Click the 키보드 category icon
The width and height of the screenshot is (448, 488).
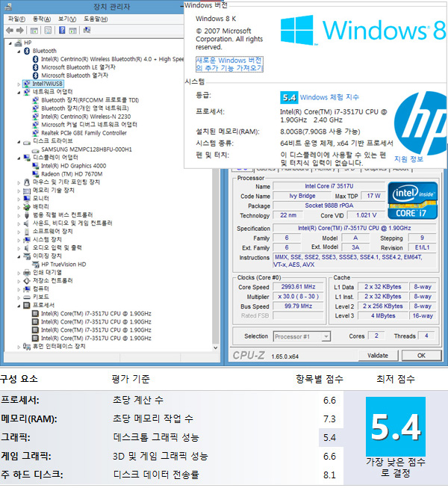pyautogui.click(x=27, y=297)
